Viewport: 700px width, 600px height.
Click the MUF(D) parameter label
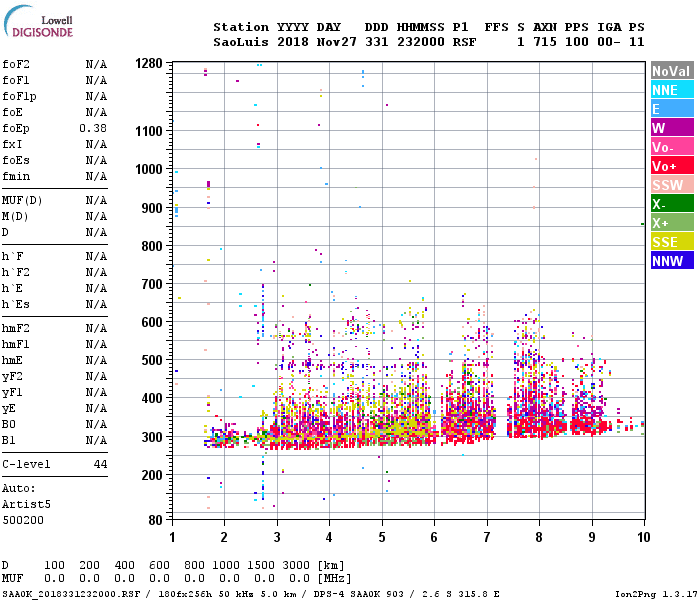click(22, 200)
